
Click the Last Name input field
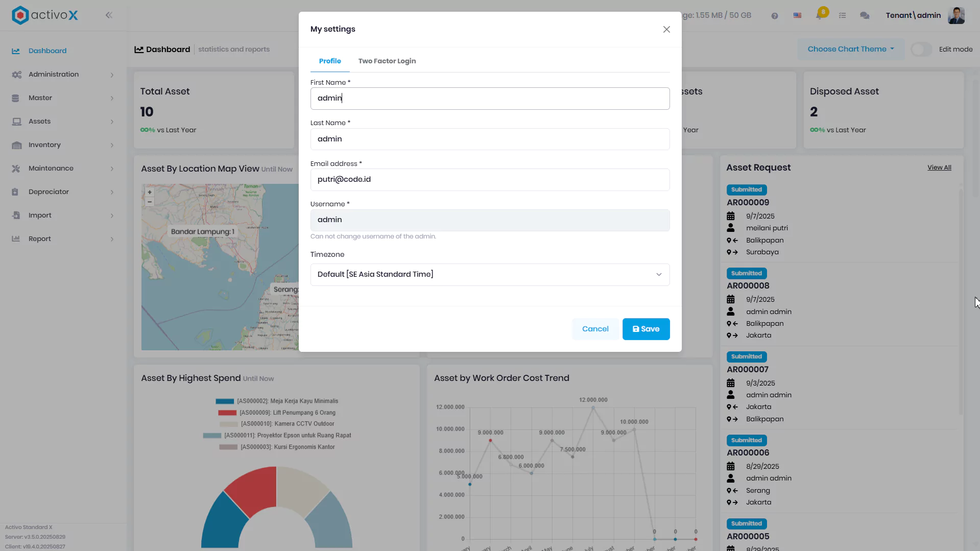490,139
